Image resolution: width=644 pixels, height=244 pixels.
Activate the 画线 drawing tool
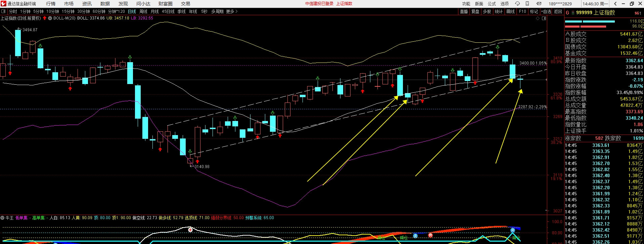click(511, 11)
